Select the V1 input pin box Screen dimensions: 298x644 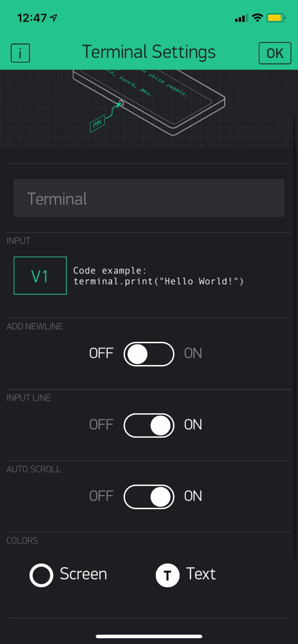point(40,276)
